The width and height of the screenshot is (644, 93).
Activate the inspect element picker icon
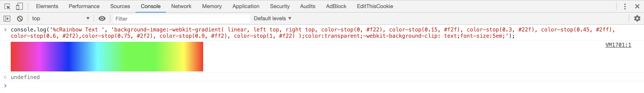pyautogui.click(x=8, y=6)
